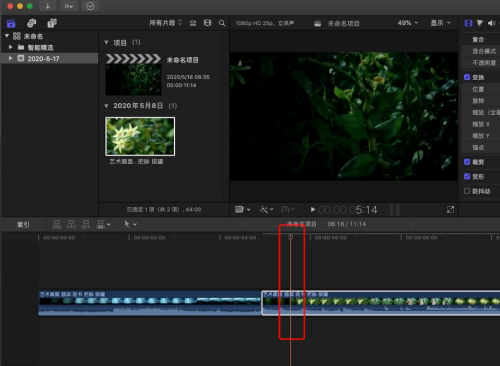Overwrite with selected clip icon
Image resolution: width=500 pixels, height=366 pixels.
tap(100, 224)
